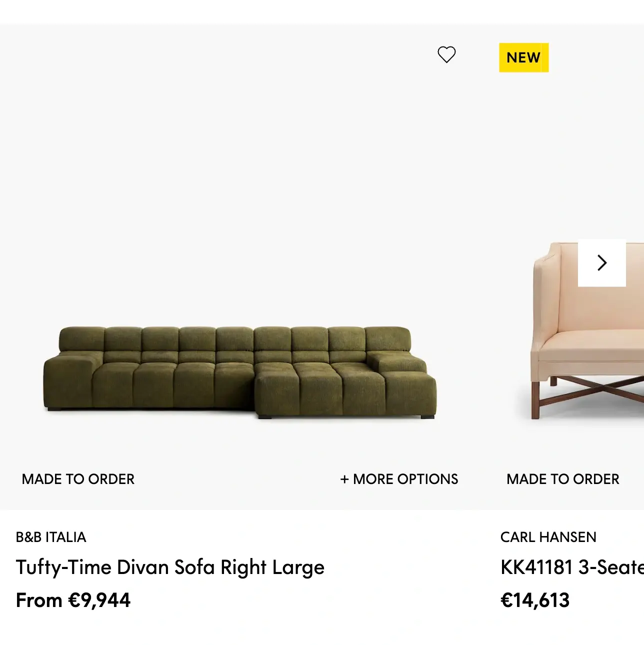Image resolution: width=644 pixels, height=645 pixels.
Task: Open the beige Carl Hansen sofa image
Action: pyautogui.click(x=587, y=330)
